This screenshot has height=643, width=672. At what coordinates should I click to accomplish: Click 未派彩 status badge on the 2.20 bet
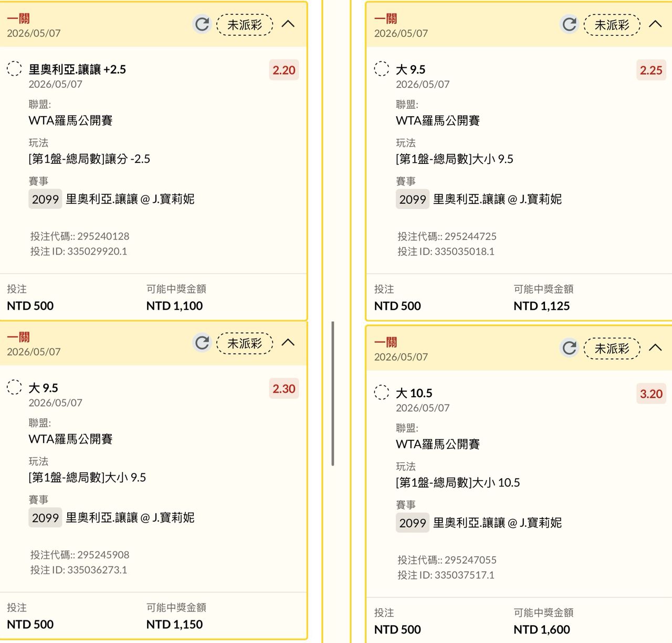245,25
